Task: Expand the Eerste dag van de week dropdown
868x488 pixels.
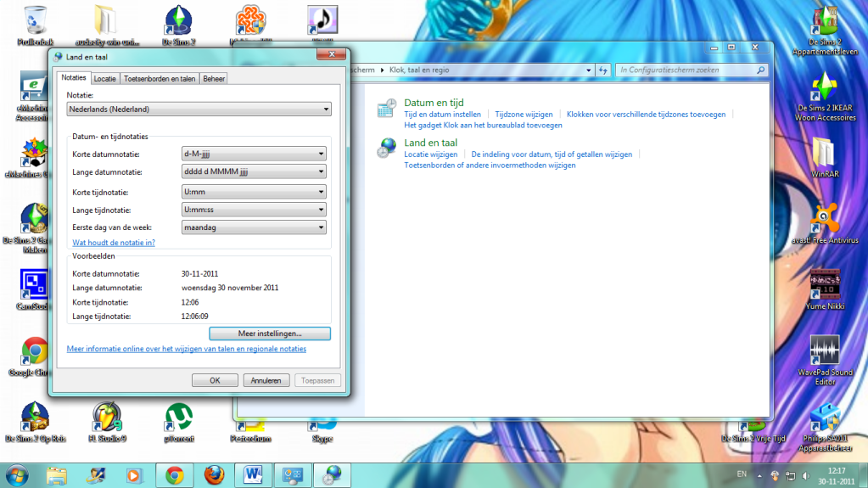Action: click(x=255, y=227)
